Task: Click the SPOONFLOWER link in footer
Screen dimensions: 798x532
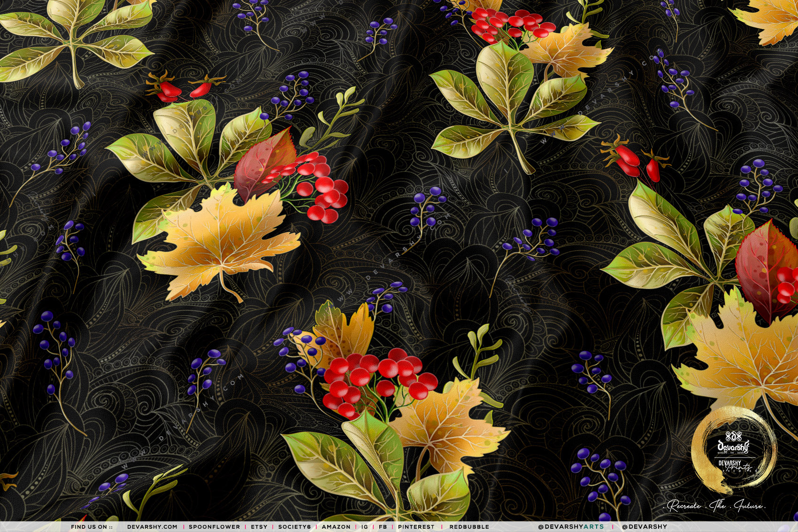Action: point(214,527)
